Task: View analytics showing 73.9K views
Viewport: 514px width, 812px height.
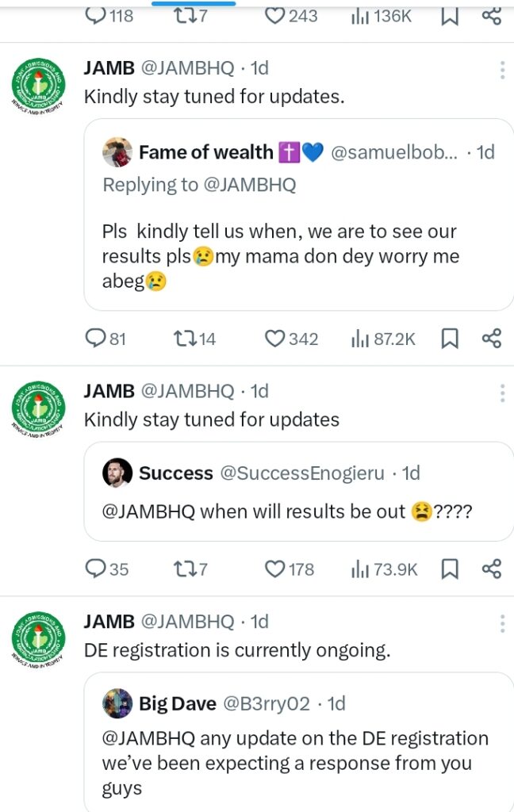Action: [x=384, y=569]
